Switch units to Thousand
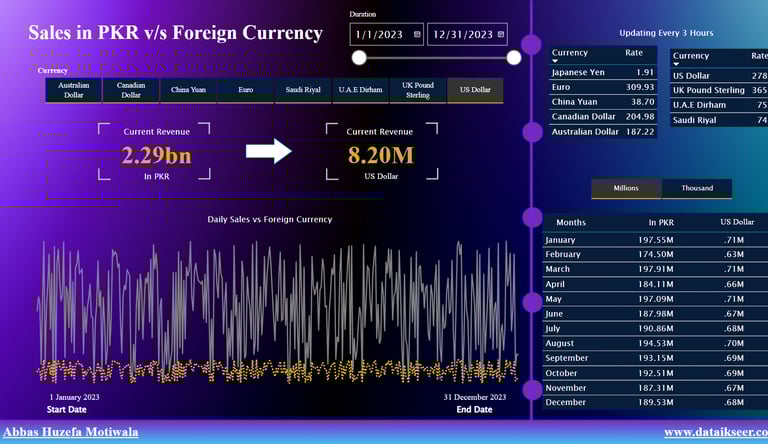The width and height of the screenshot is (768, 444). coord(697,188)
